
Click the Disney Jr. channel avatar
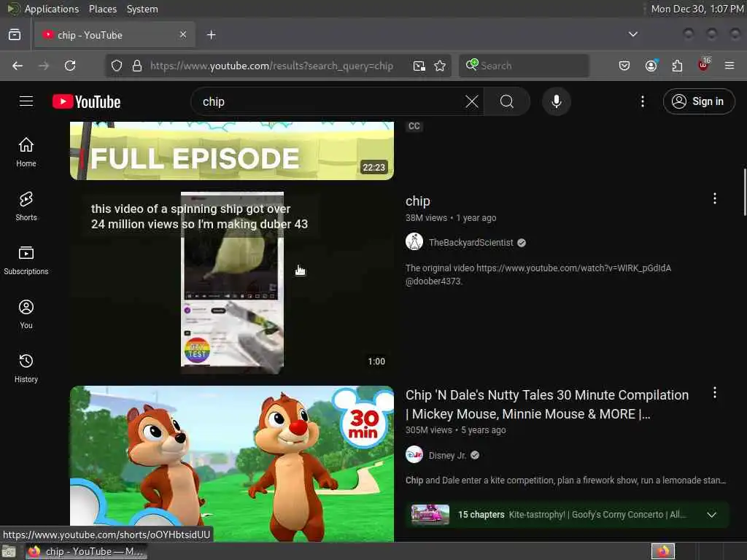click(414, 455)
